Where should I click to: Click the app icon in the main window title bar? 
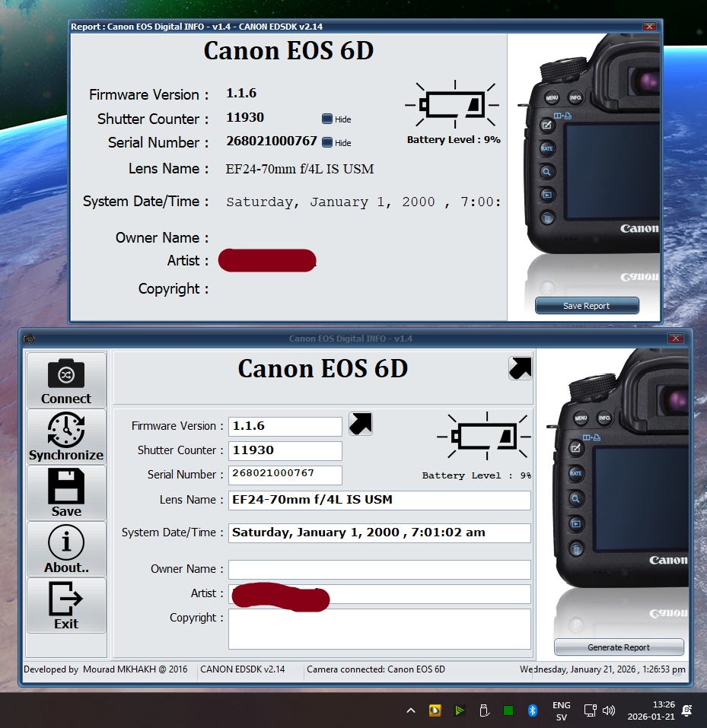(29, 339)
